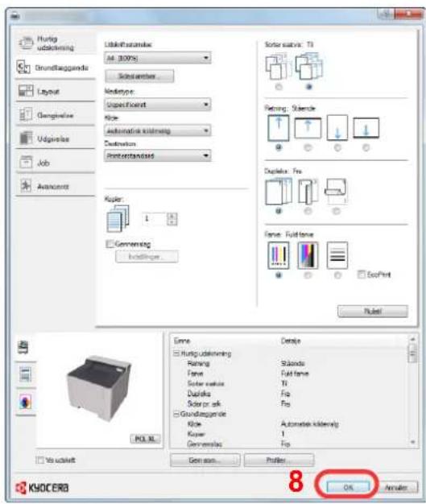The image size is (426, 504).
Task: Click the Retning row in details list
Action: (289, 363)
